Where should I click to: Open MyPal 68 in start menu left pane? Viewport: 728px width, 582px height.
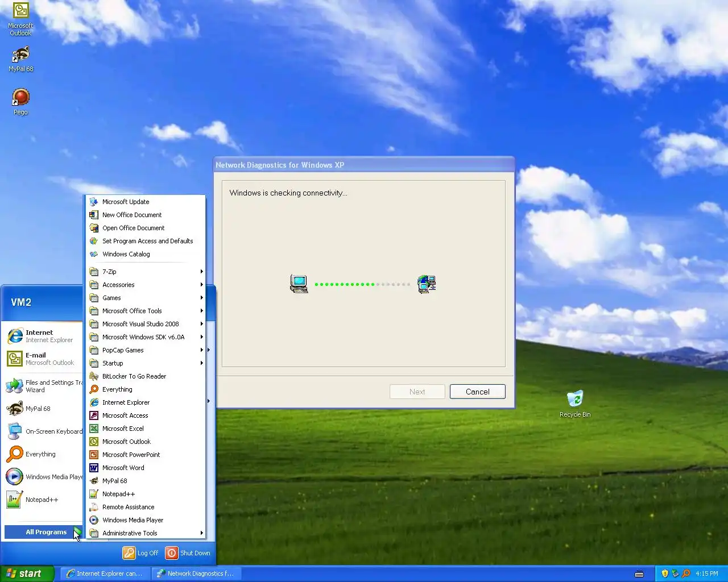[x=43, y=409]
